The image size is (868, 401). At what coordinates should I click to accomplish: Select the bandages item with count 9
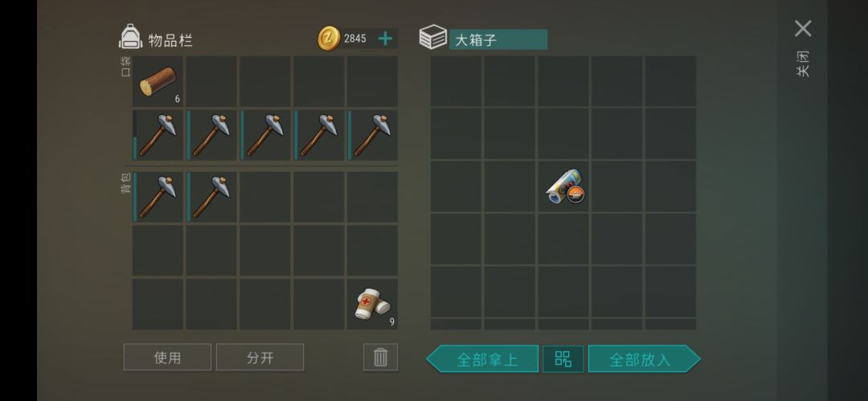pos(373,304)
